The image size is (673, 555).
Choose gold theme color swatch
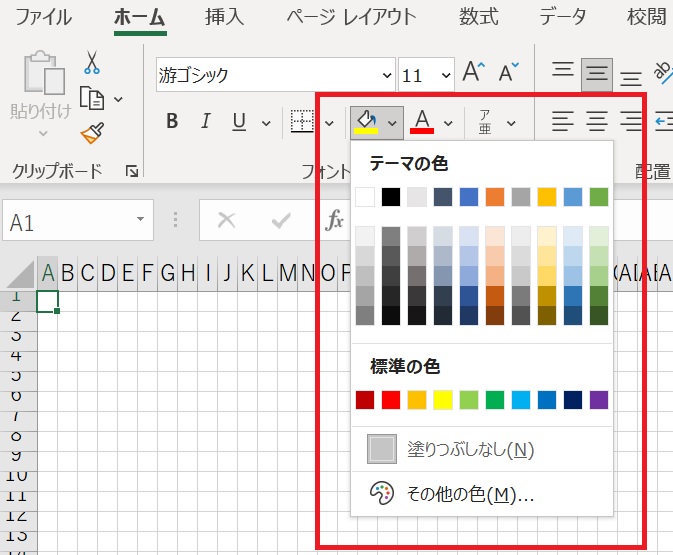[547, 197]
